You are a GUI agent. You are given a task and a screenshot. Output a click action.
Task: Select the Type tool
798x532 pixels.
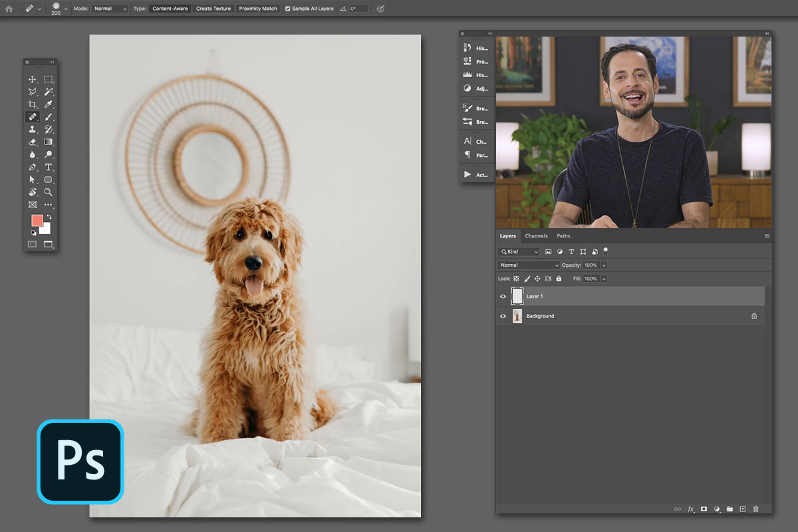pos(48,167)
